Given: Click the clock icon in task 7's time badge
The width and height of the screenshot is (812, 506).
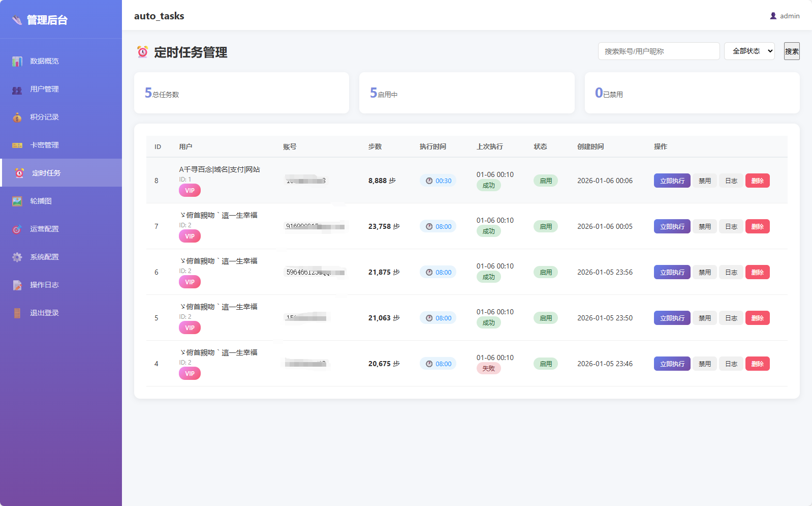Looking at the screenshot, I should 429,226.
